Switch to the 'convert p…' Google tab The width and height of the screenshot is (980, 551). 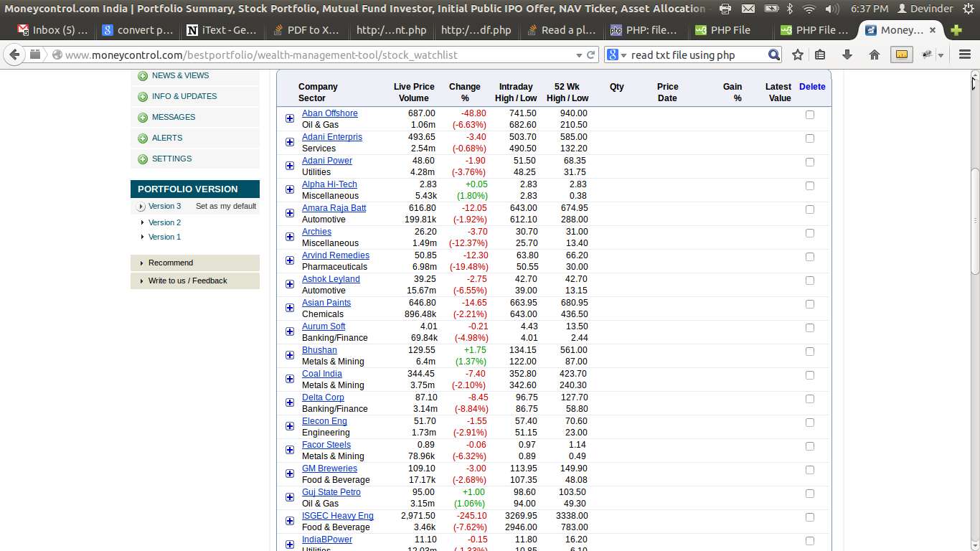pyautogui.click(x=138, y=30)
